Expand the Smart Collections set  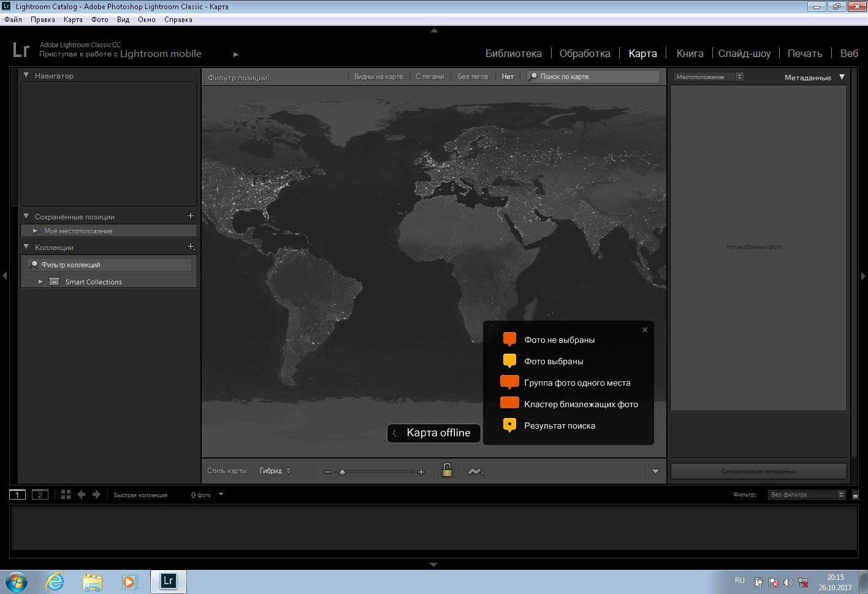(x=40, y=281)
